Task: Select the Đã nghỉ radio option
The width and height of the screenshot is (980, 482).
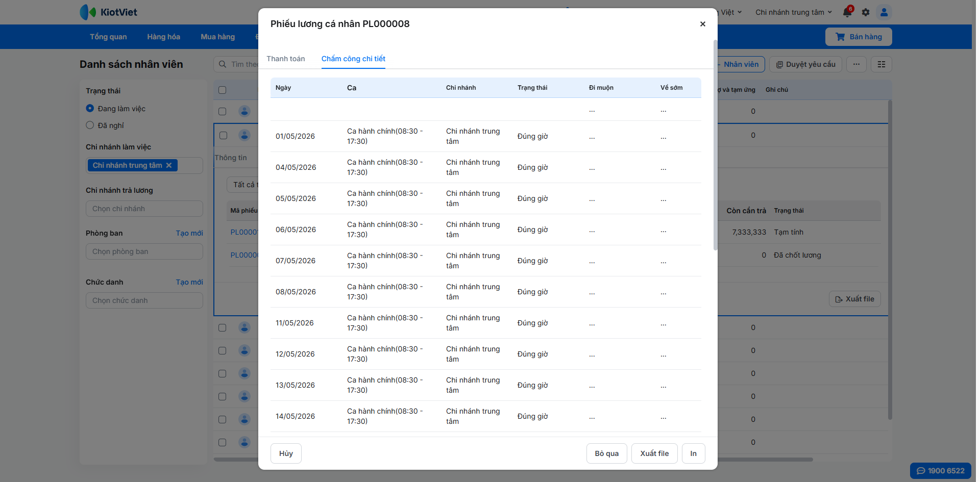Action: point(90,125)
